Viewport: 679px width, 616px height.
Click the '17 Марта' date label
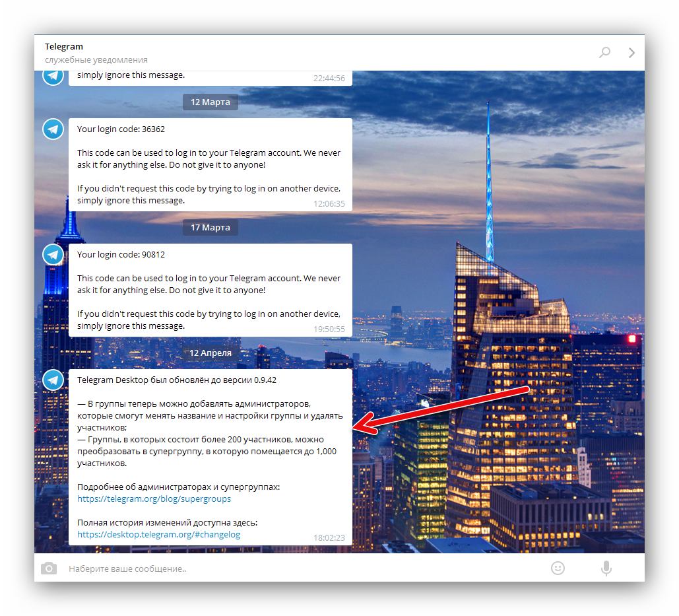coord(210,227)
